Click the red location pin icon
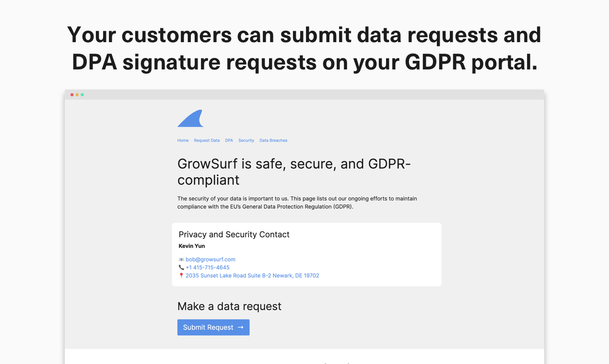The height and width of the screenshot is (364, 609). point(181,275)
